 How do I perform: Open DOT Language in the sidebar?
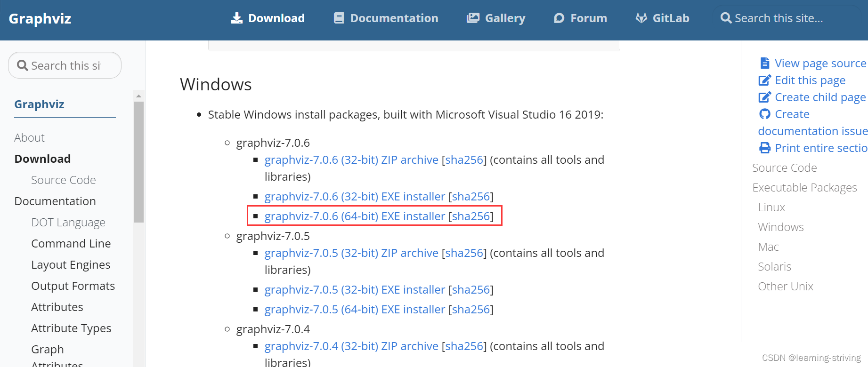coord(68,222)
